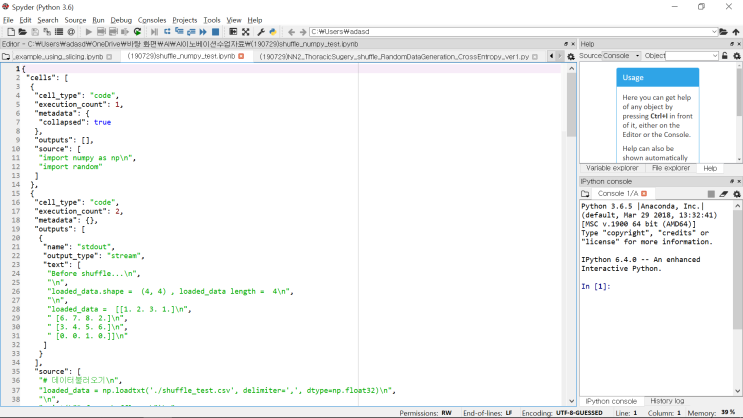This screenshot has height=418, width=743.
Task: Open the Projects menu
Action: [185, 20]
